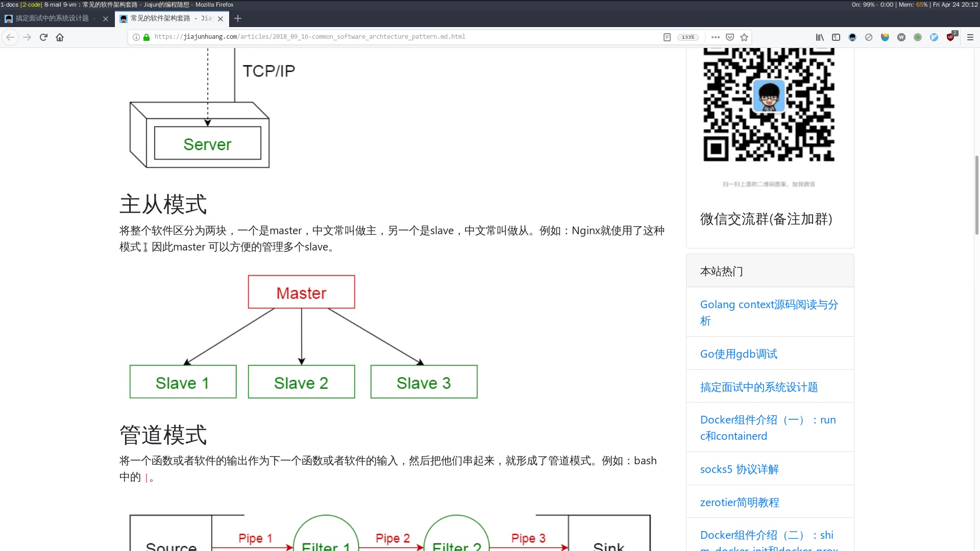
Task: Toggle the Firefox sidebar
Action: 836,37
